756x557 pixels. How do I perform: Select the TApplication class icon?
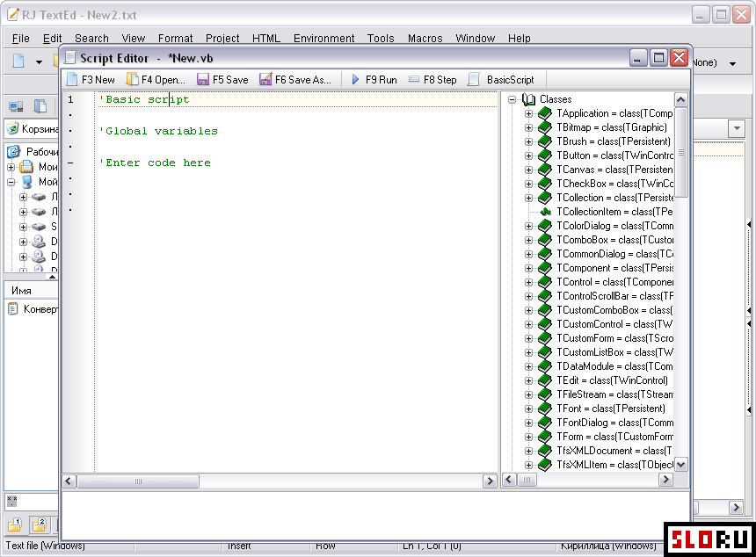click(545, 113)
